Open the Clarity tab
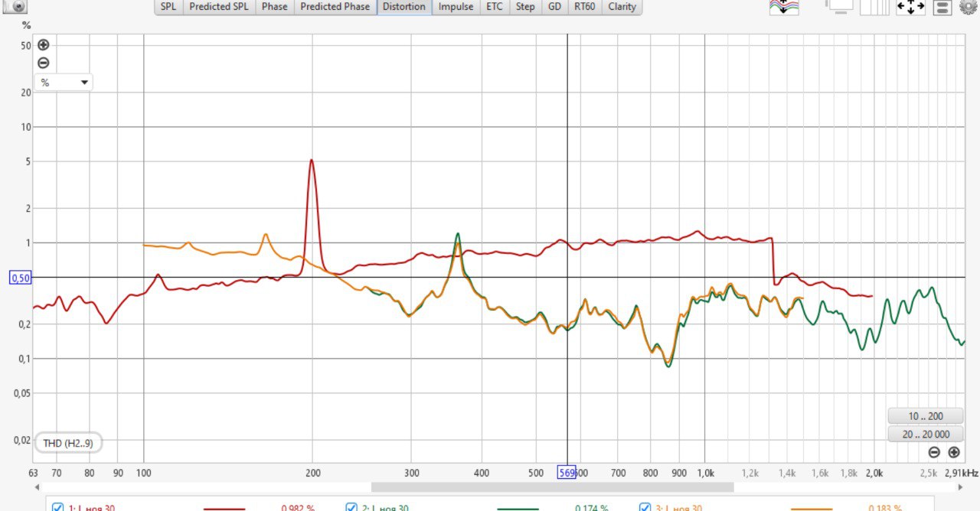The height and width of the screenshot is (511, 980). [622, 7]
